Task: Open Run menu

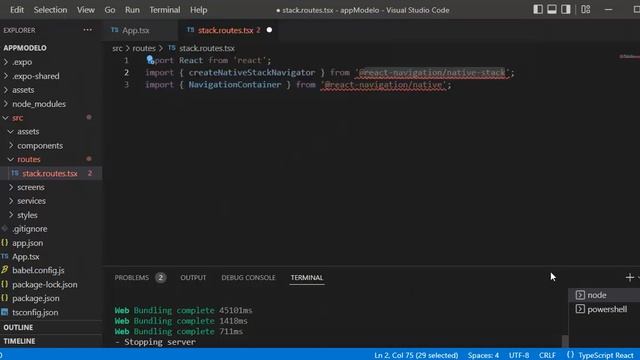Action: pos(132,10)
